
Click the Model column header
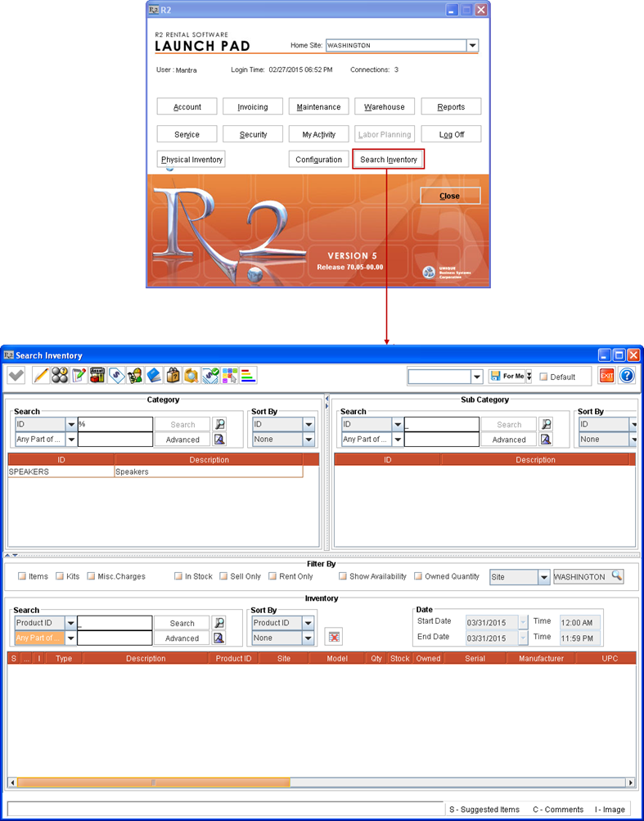[337, 659]
